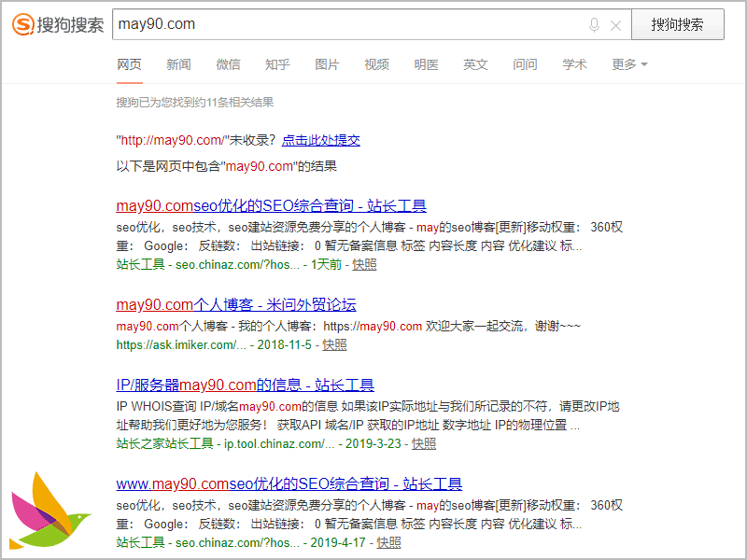Open the 问问 tab
The image size is (747, 560).
tap(526, 64)
